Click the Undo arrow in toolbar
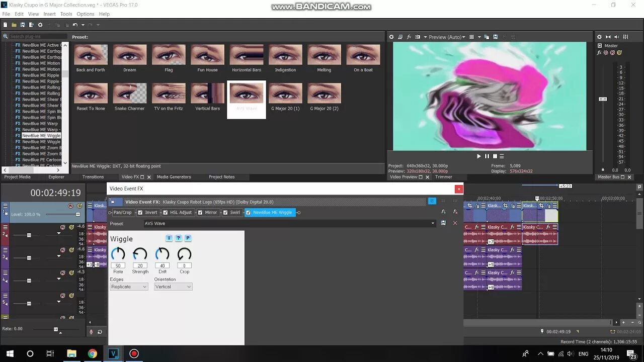644x362 pixels. [x=75, y=25]
